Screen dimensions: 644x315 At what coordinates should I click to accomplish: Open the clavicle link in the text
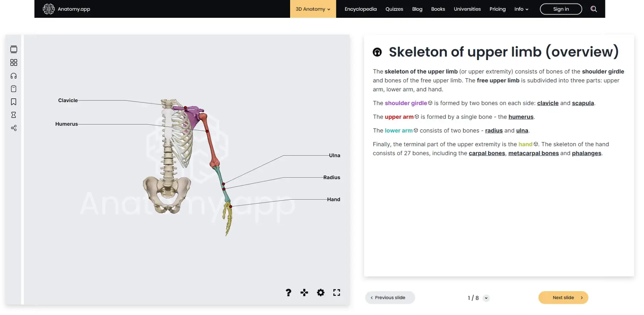click(548, 103)
